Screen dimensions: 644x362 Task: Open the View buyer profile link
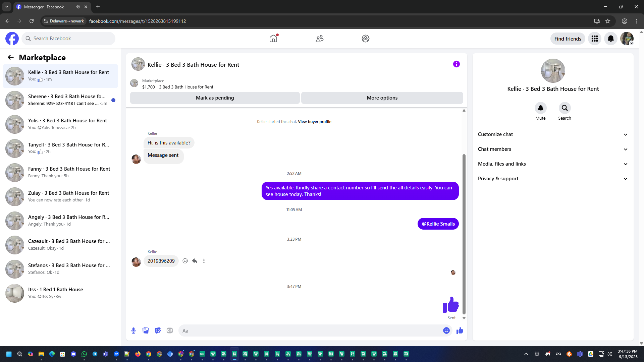(x=314, y=122)
